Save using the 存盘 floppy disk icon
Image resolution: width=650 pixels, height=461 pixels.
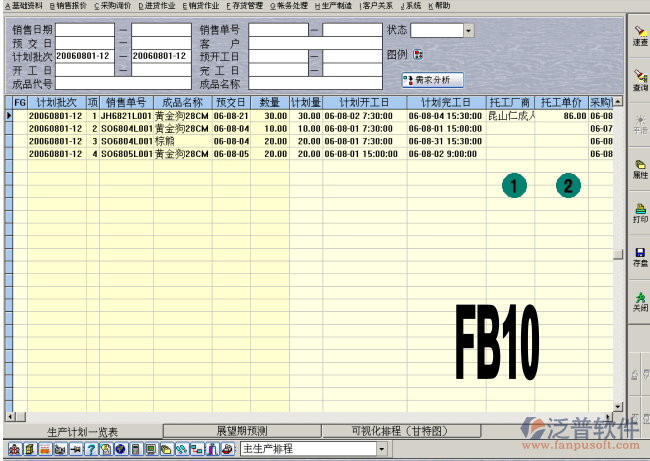point(640,252)
